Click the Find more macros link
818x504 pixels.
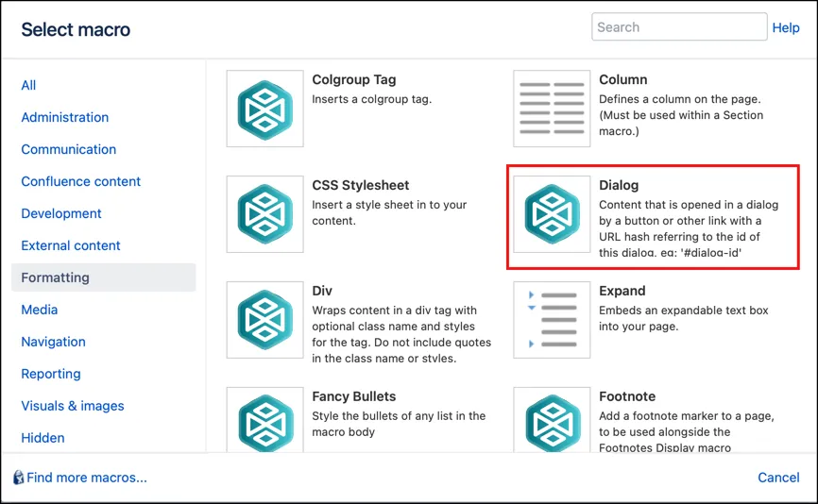click(x=87, y=478)
